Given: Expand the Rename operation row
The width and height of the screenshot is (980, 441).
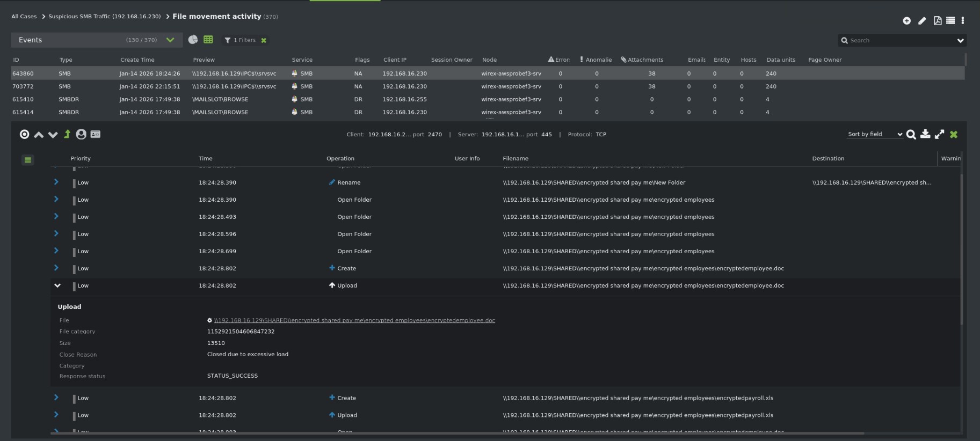Looking at the screenshot, I should 56,182.
